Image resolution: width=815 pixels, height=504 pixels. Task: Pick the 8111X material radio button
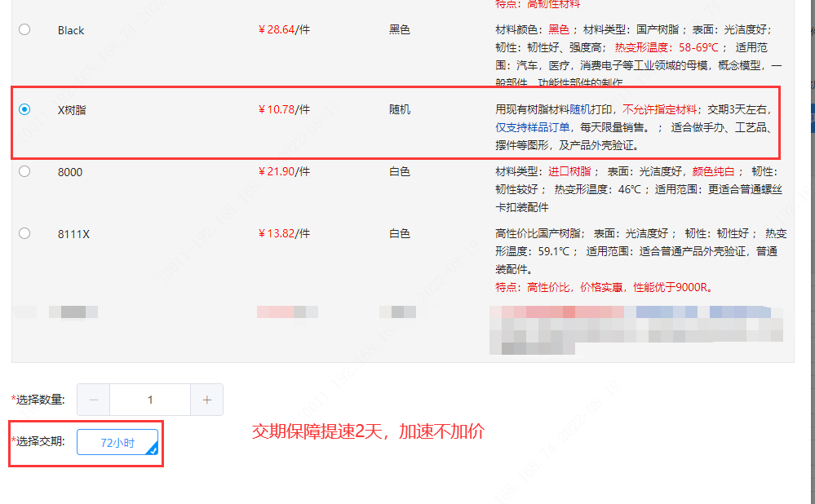pyautogui.click(x=24, y=233)
